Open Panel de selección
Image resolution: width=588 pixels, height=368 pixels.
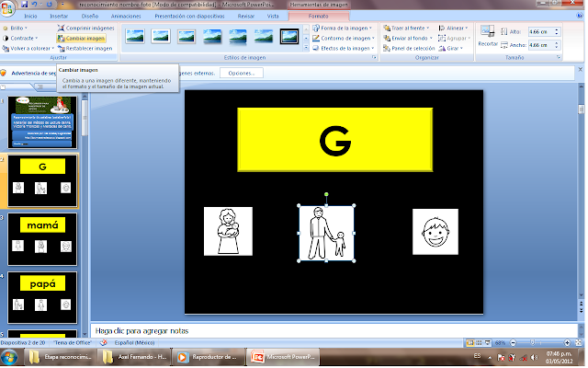point(409,49)
